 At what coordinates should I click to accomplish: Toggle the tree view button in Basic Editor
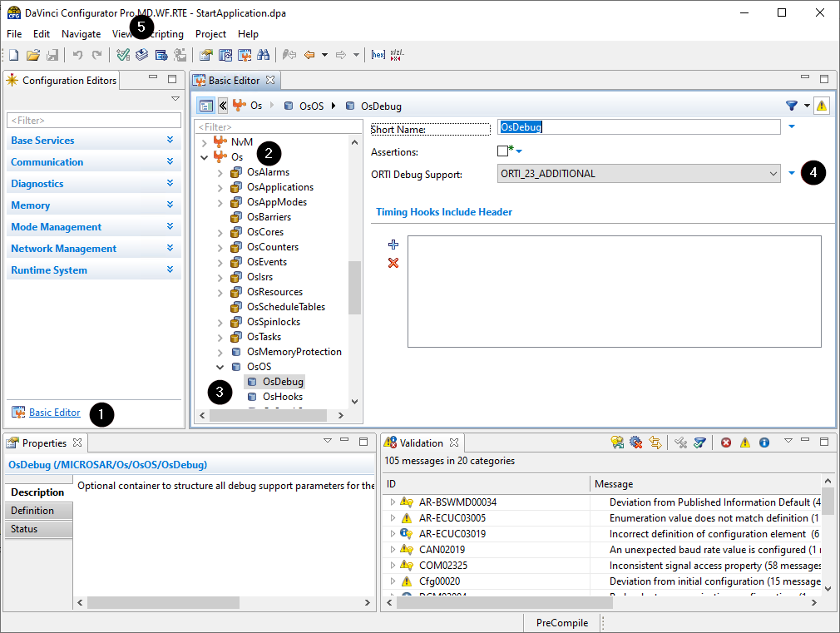click(206, 106)
